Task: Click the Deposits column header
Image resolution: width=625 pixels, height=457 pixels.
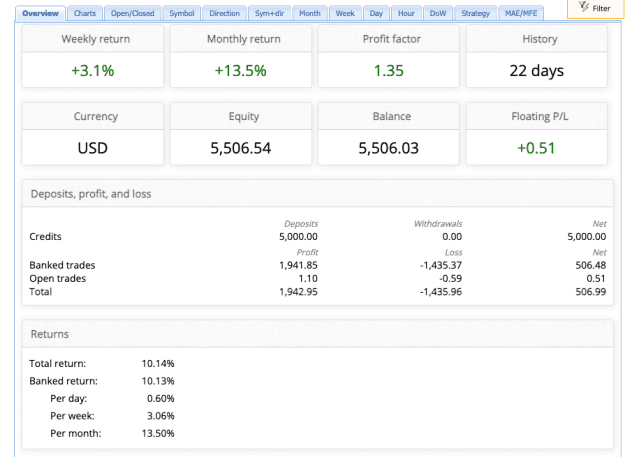Action: point(301,224)
